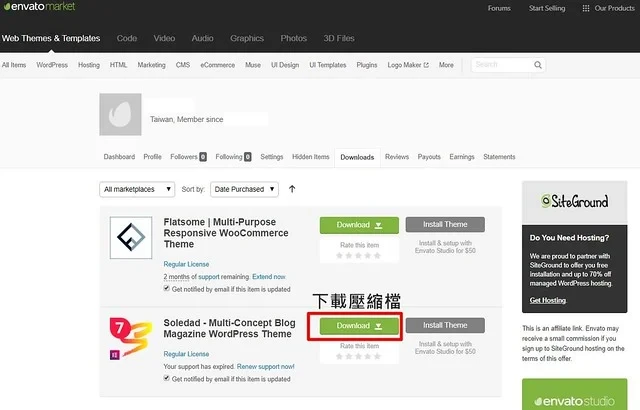This screenshot has width=640, height=410.
Task: Open the Following tab
Action: [x=233, y=157]
